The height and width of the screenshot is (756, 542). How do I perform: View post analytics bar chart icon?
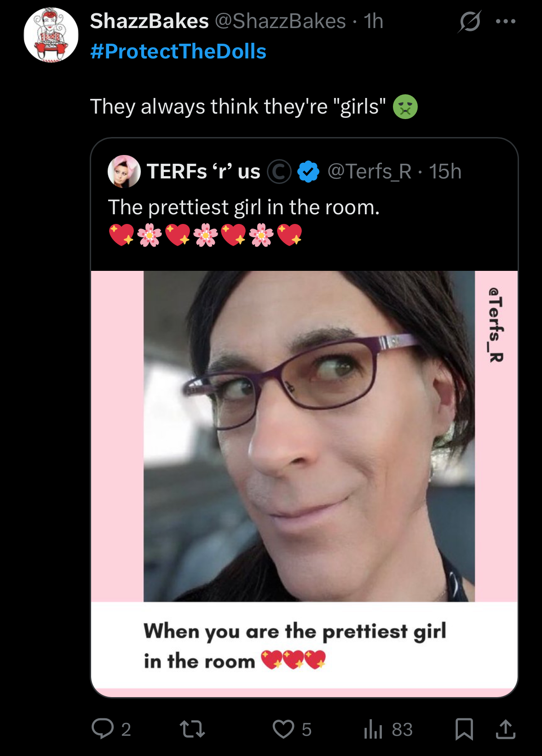pos(373,729)
